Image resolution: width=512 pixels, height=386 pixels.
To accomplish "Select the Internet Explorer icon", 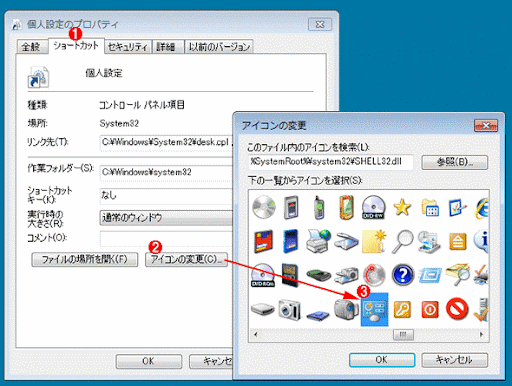I will click(482, 208).
